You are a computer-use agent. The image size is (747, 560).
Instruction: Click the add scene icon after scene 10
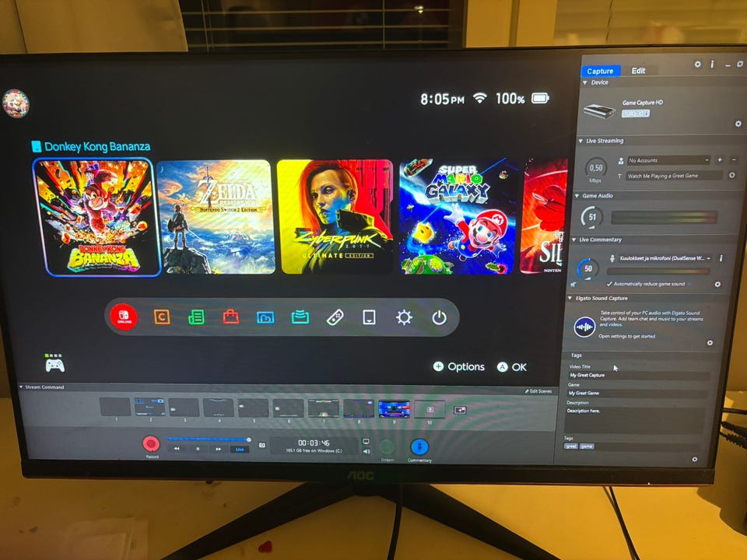tap(460, 410)
